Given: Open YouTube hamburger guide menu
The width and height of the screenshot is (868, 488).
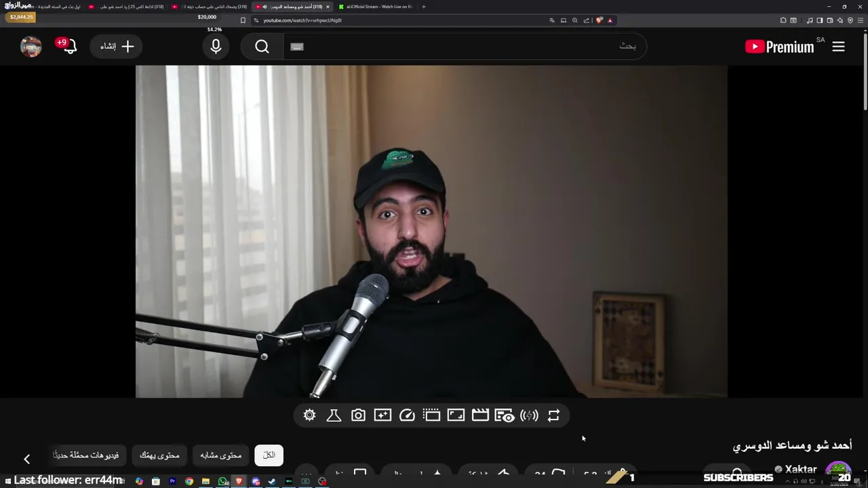Looking at the screenshot, I should click(839, 46).
